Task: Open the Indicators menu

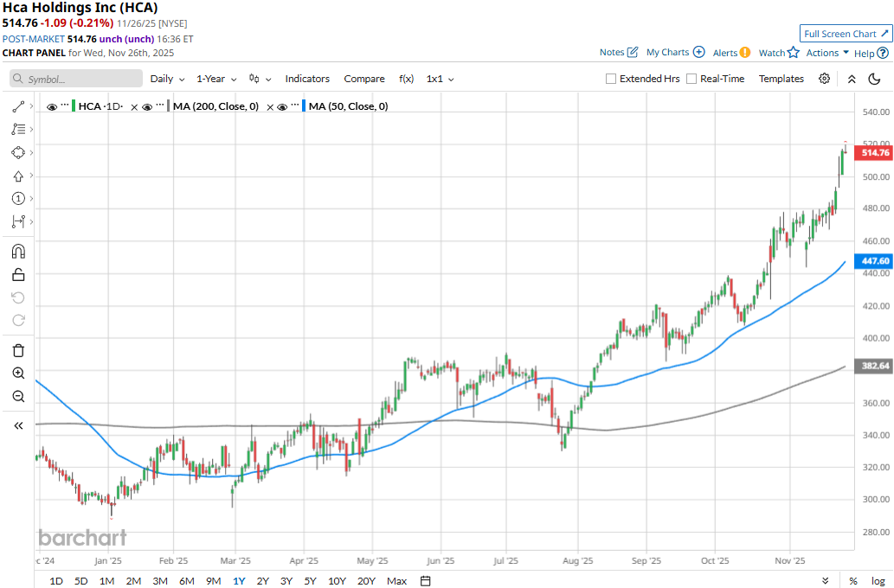Action: (x=307, y=79)
